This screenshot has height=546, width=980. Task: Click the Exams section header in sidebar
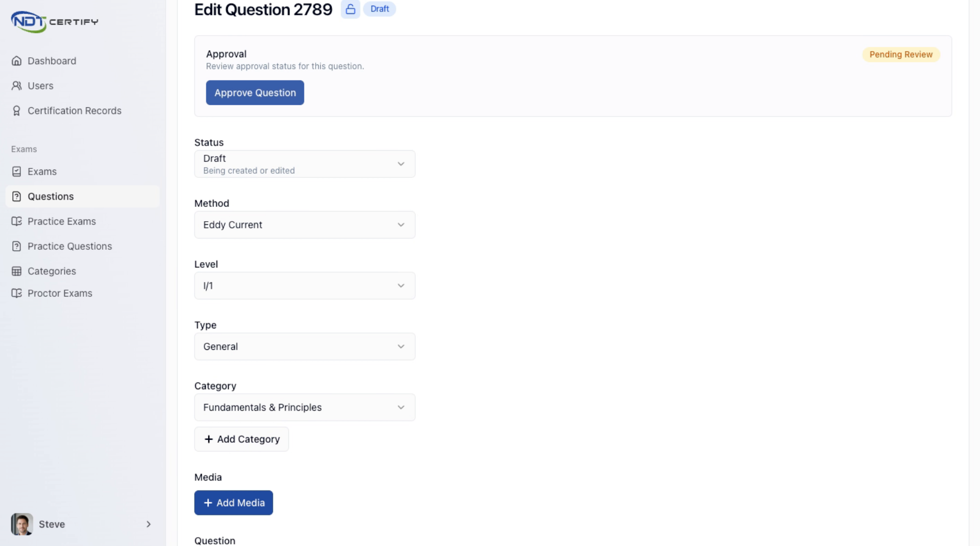[24, 149]
